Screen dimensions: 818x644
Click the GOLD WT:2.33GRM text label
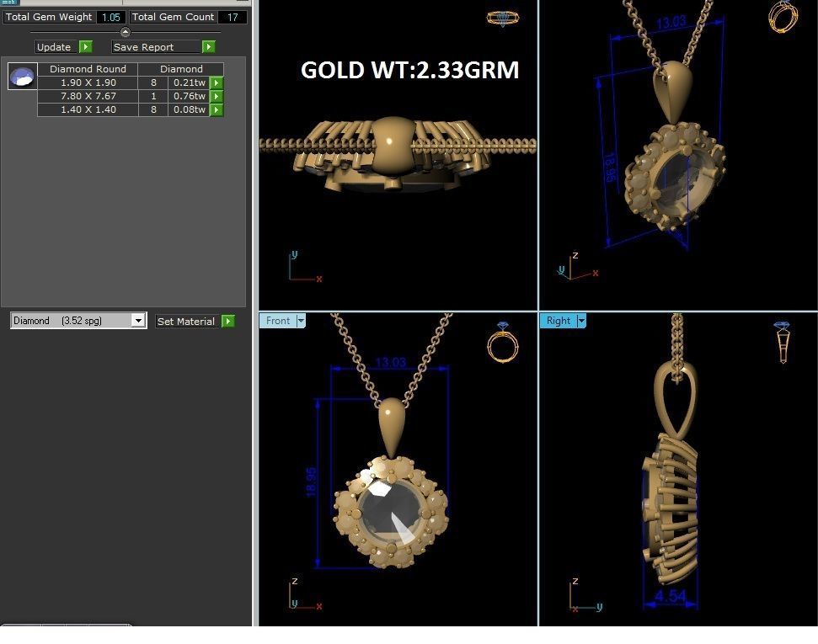tap(410, 70)
